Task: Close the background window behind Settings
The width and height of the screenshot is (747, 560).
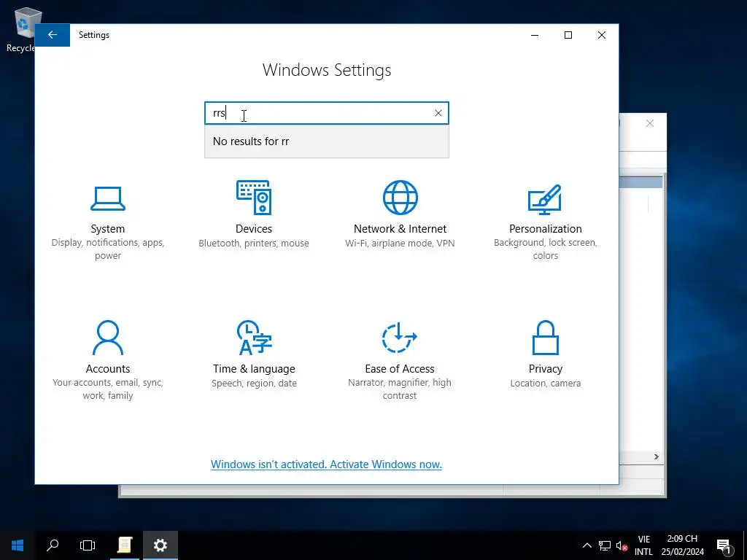Action: [650, 123]
